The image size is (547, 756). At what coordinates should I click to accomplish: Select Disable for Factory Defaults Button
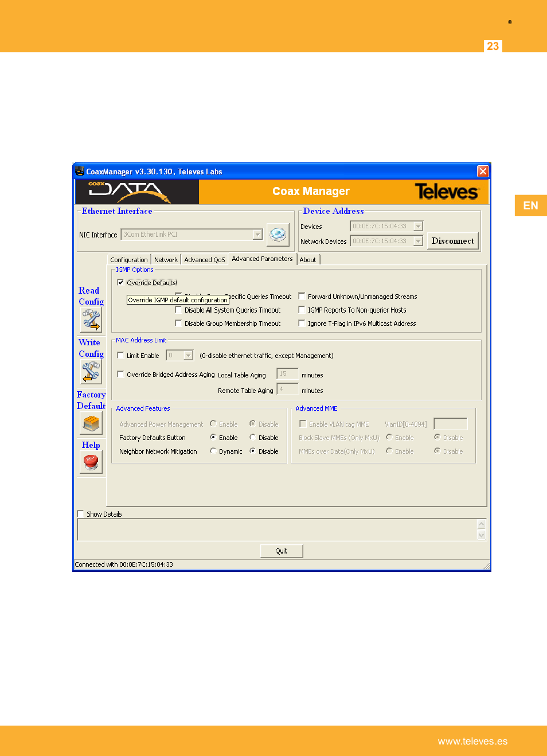(x=252, y=437)
